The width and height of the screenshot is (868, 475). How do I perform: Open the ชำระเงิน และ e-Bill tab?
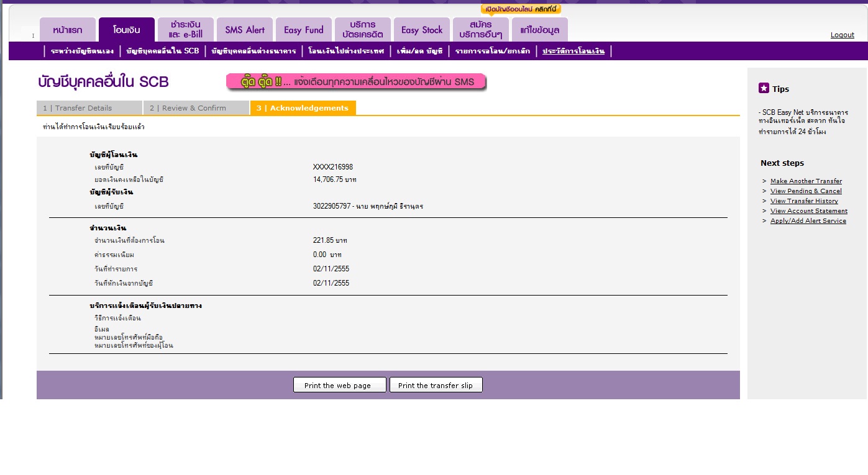point(186,30)
